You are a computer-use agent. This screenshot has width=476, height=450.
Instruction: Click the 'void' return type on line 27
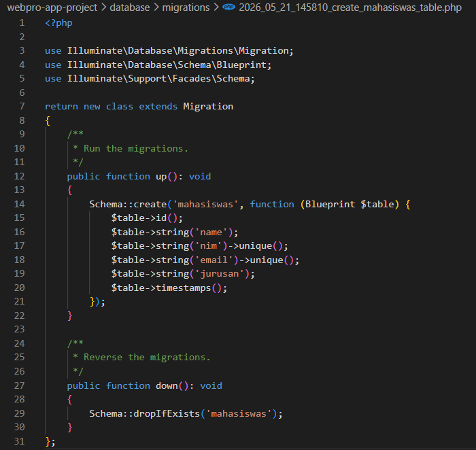point(211,385)
